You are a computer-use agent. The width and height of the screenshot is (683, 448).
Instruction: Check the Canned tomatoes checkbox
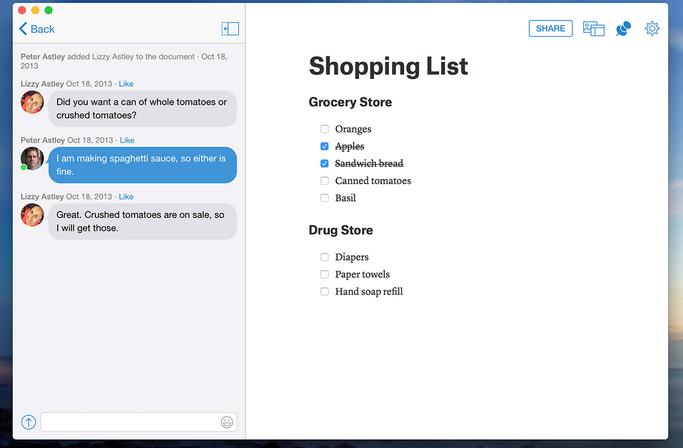[325, 180]
